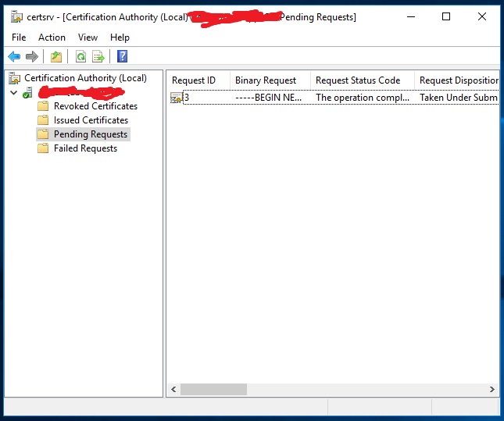The width and height of the screenshot is (504, 421).
Task: Open the Help menu
Action: click(x=120, y=37)
